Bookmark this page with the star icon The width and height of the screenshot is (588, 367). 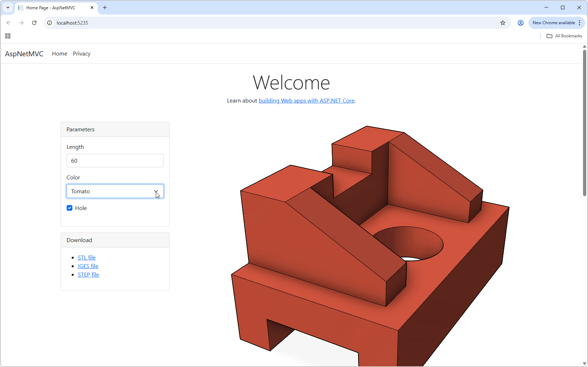[502, 23]
